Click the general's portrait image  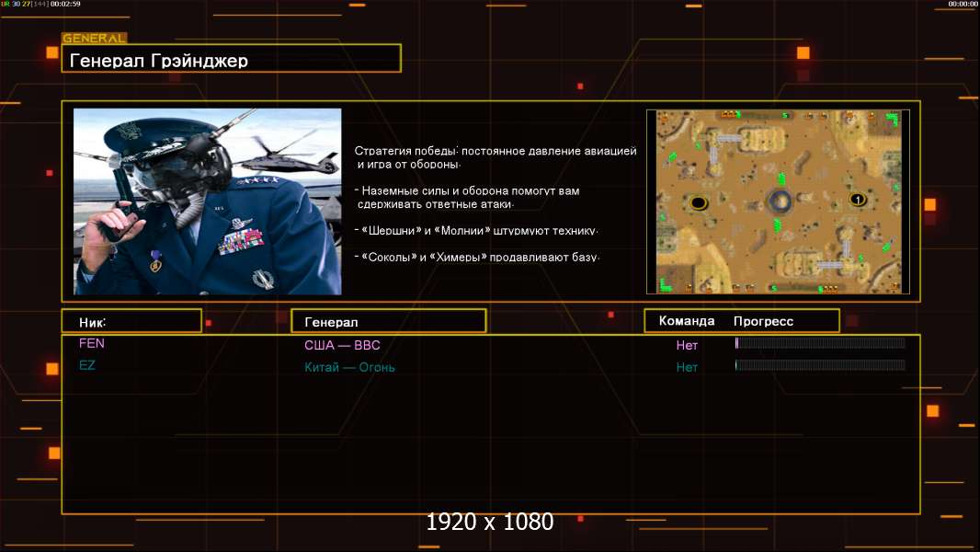[x=207, y=201]
